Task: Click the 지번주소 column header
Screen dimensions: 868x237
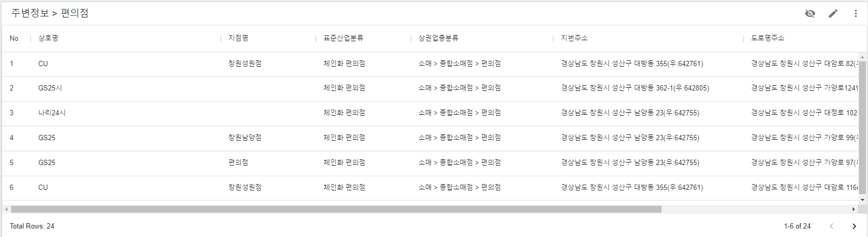Action: [x=574, y=38]
